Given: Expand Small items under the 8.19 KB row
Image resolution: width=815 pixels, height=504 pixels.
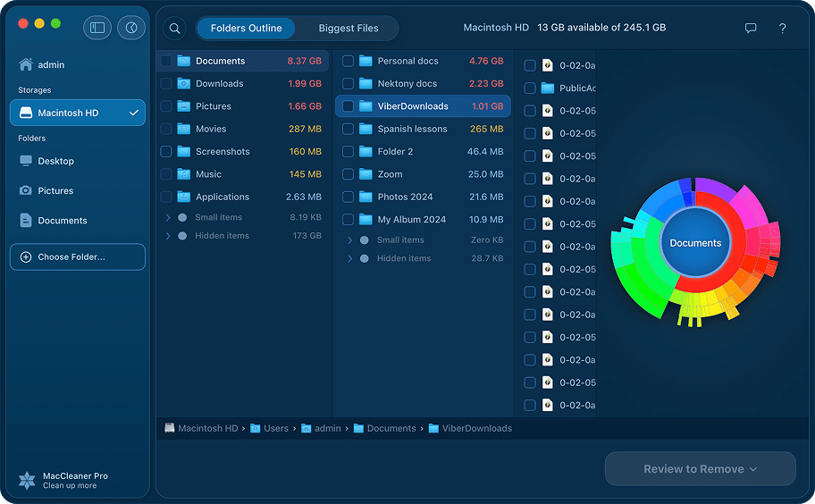Looking at the screenshot, I should point(168,217).
